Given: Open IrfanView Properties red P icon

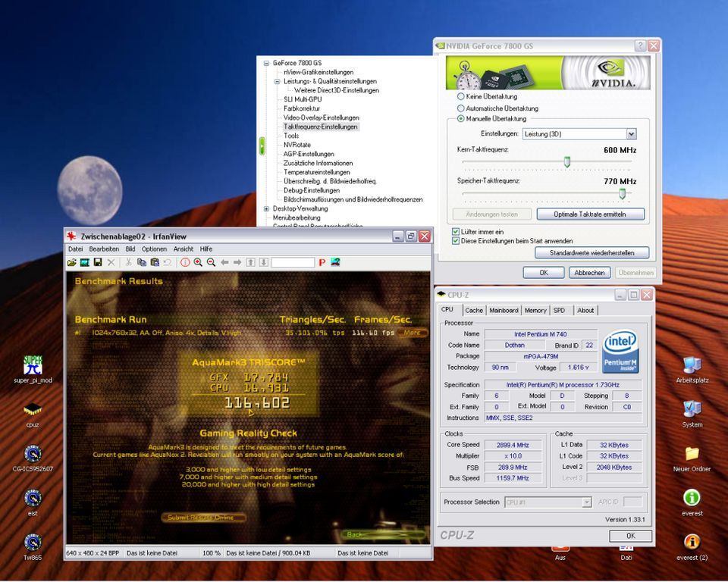Looking at the screenshot, I should click(x=322, y=263).
